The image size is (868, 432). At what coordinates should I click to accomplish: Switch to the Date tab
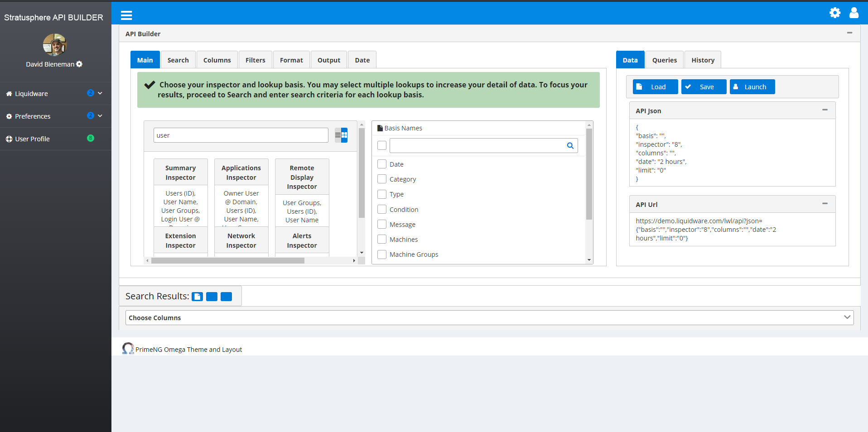pyautogui.click(x=362, y=60)
